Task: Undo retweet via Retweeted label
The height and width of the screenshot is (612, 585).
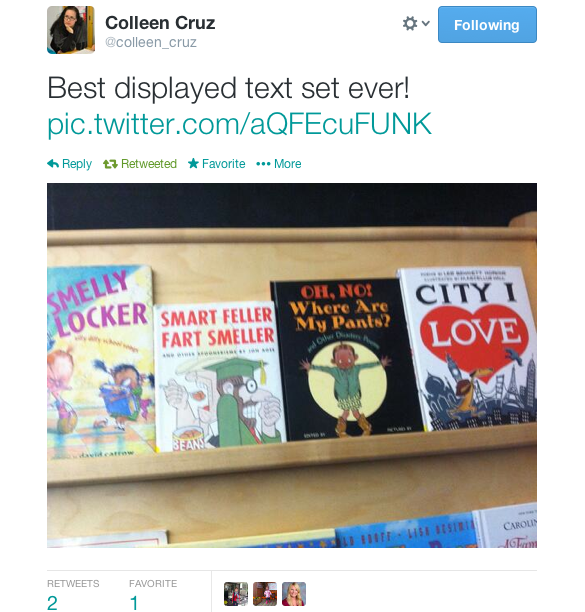Action: click(x=149, y=164)
